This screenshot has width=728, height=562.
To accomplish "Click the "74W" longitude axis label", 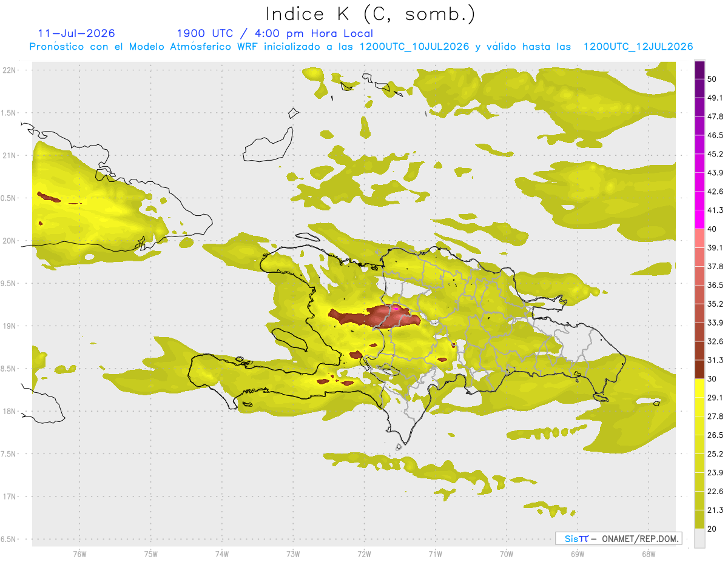I will pyautogui.click(x=222, y=554).
